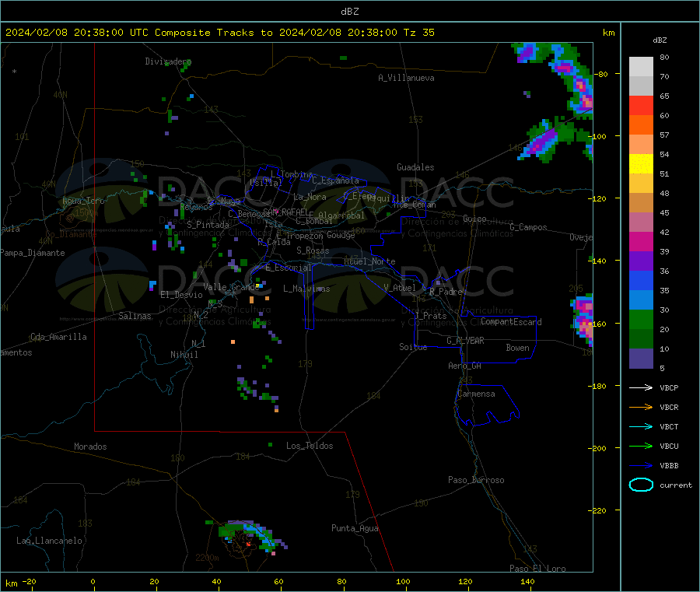This screenshot has width=700, height=592.
Task: Click the 'Pampa_Diamante' map label
Action: (33, 253)
